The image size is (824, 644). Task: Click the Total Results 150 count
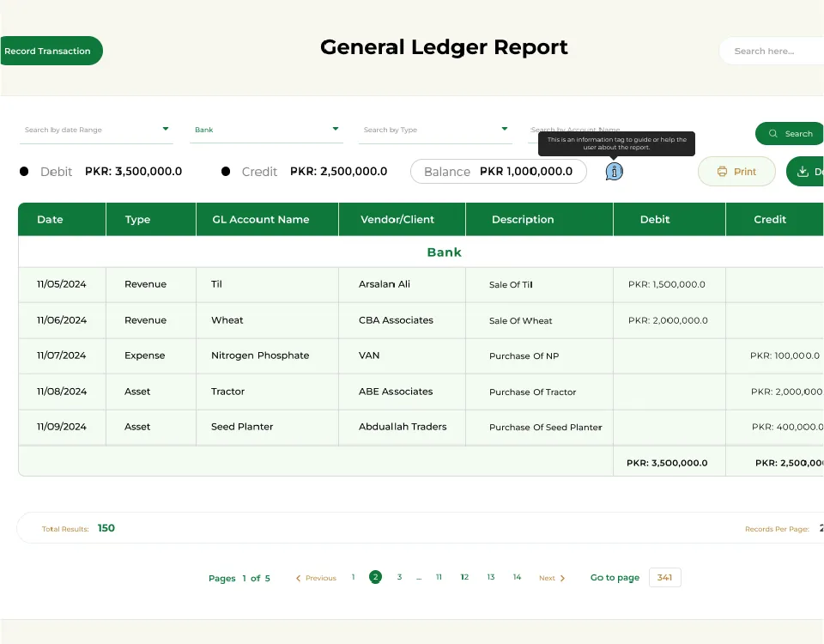point(106,528)
